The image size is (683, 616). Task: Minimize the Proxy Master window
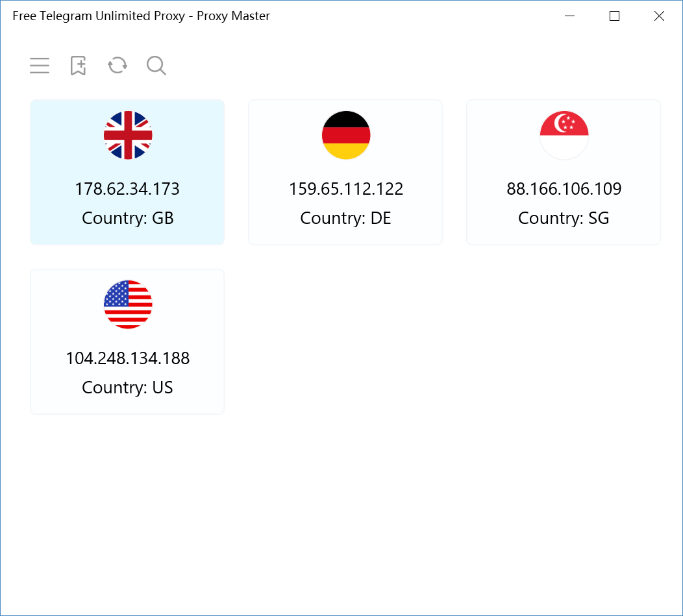(x=570, y=16)
